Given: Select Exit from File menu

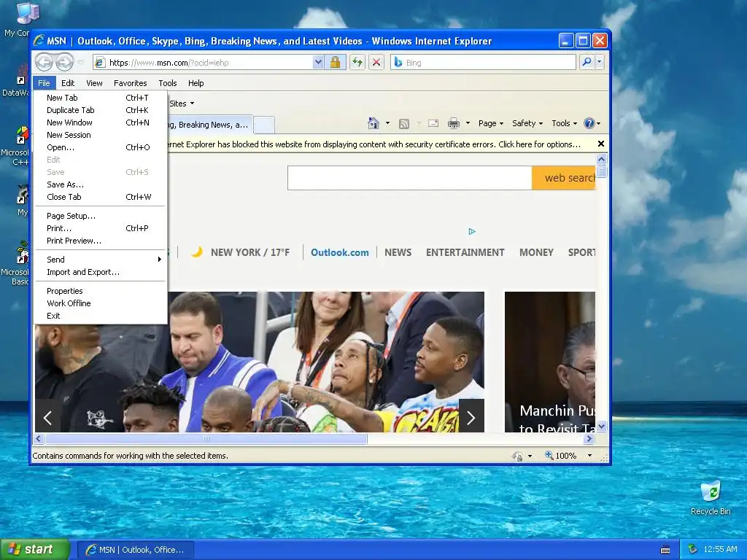Looking at the screenshot, I should tap(100, 316).
